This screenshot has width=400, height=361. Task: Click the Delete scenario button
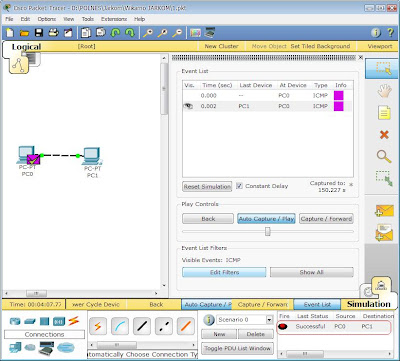256,334
